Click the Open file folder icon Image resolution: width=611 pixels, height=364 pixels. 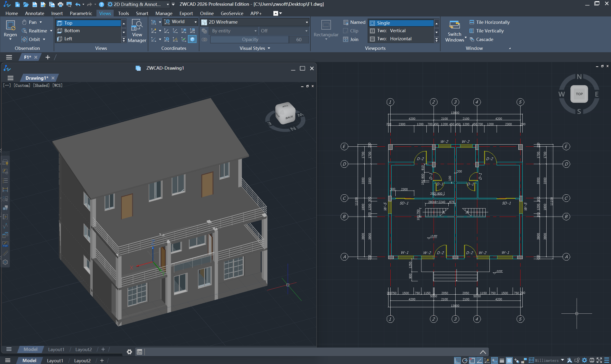tap(26, 4)
